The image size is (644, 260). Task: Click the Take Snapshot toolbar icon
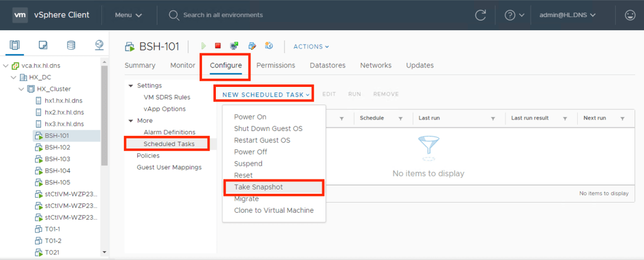tap(269, 46)
